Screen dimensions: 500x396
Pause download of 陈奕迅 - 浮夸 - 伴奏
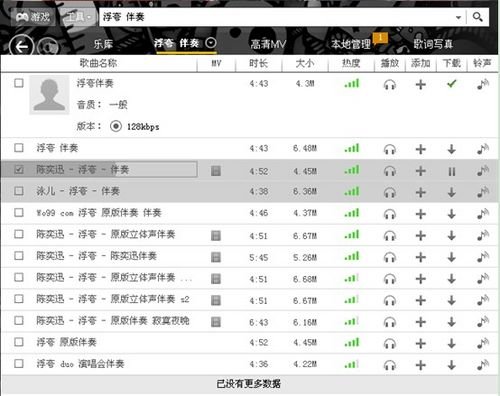pyautogui.click(x=452, y=171)
